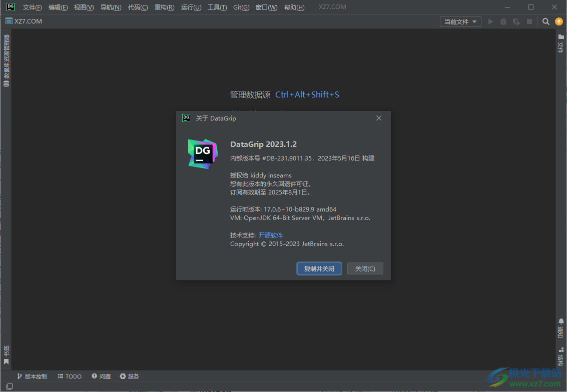Open the 结构 structure tool window
This screenshot has width=567, height=392.
(x=560, y=356)
